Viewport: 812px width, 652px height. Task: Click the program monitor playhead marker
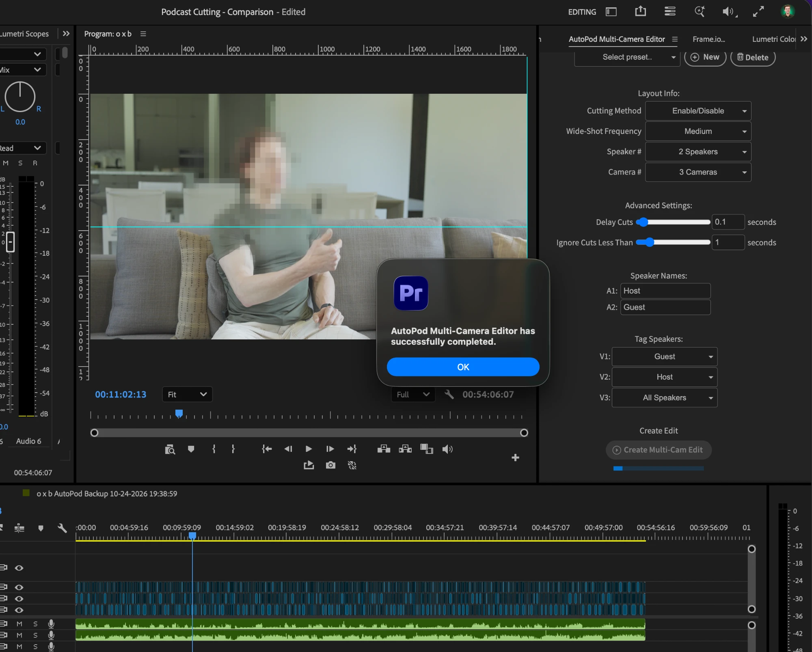pos(179,413)
